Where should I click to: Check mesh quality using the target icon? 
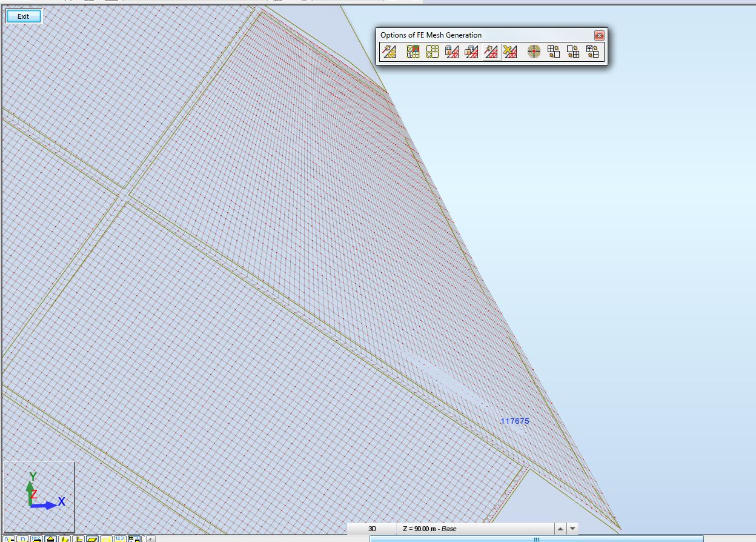coord(533,52)
